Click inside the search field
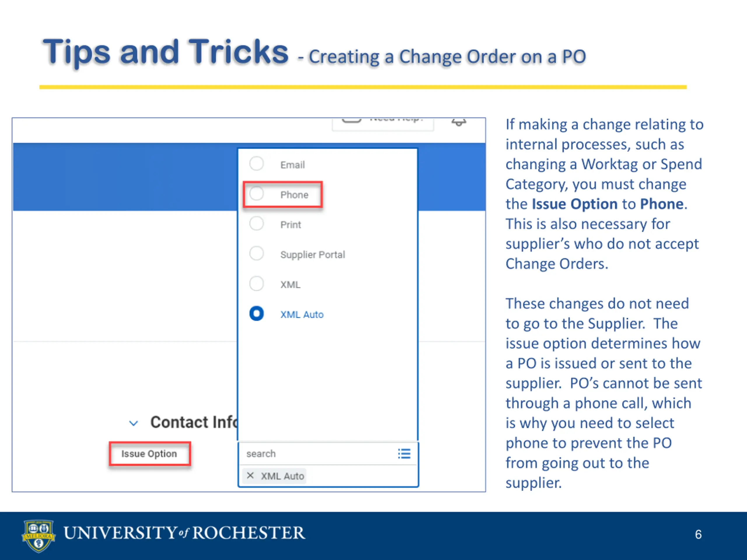This screenshot has height=560, width=747. [317, 454]
